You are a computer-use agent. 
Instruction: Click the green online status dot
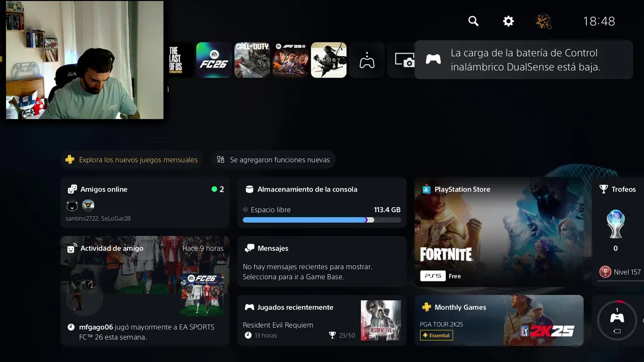coord(214,189)
